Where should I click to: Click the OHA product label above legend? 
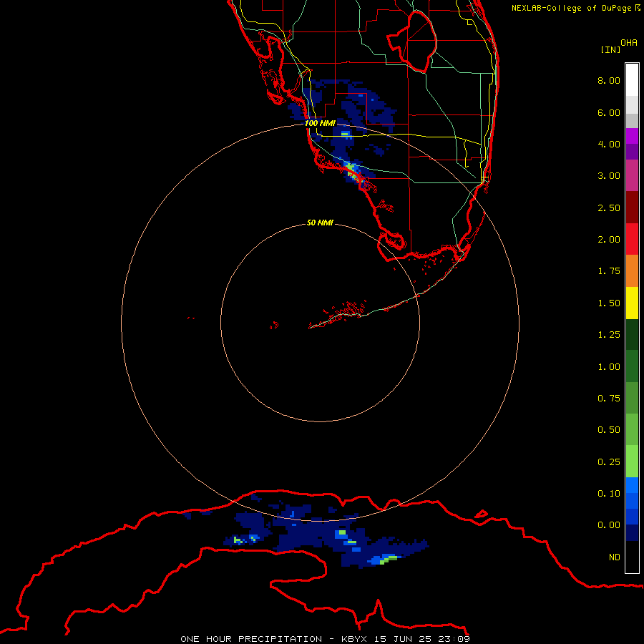(x=629, y=42)
